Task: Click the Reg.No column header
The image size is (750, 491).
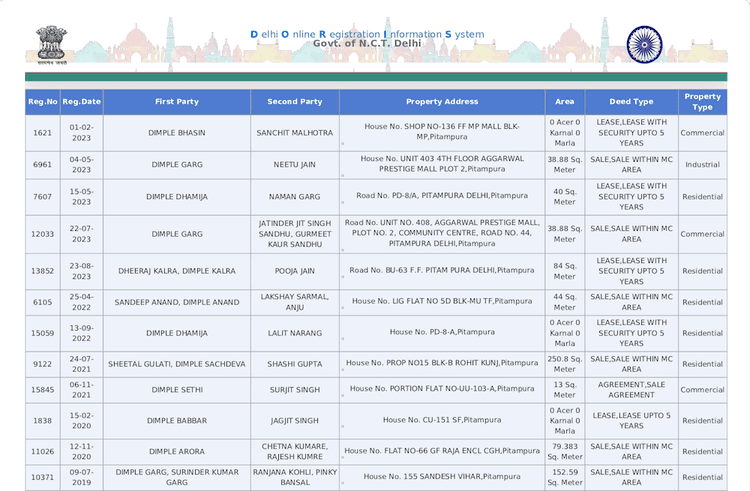Action: point(43,102)
